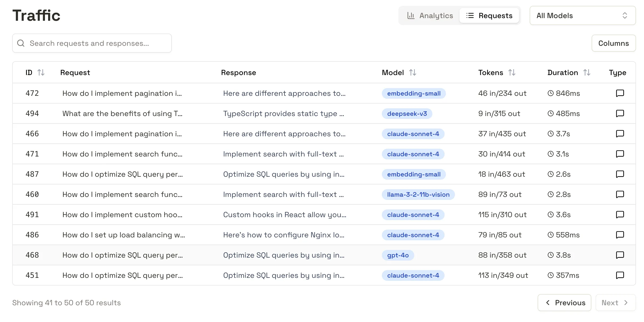
Task: Sort by Duration column arrows
Action: (x=587, y=72)
